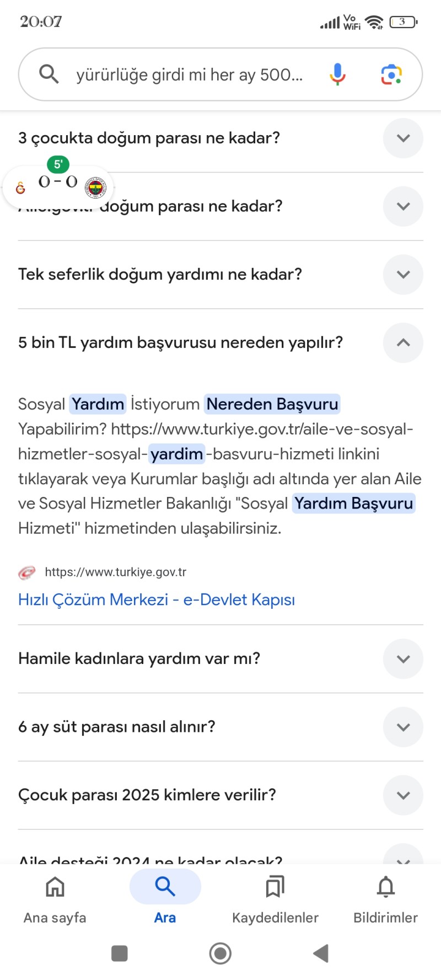Tap the search query text field
The width and height of the screenshot is (441, 980).
pyautogui.click(x=190, y=74)
